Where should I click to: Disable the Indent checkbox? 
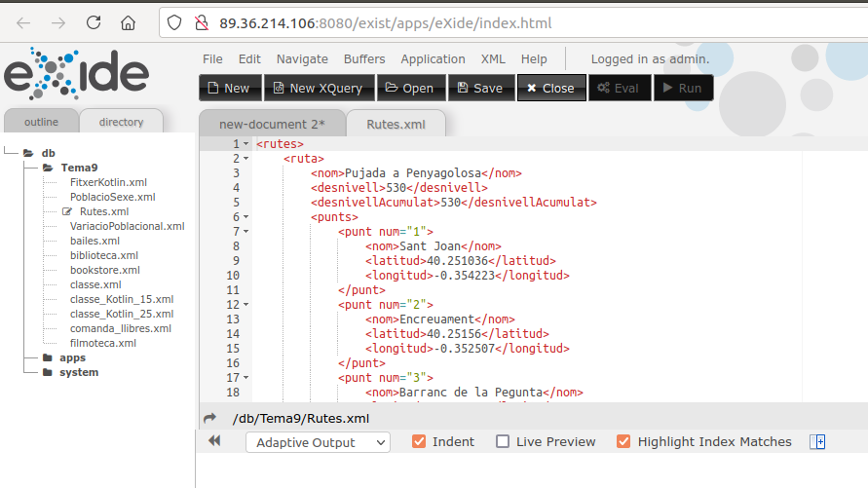click(x=420, y=441)
